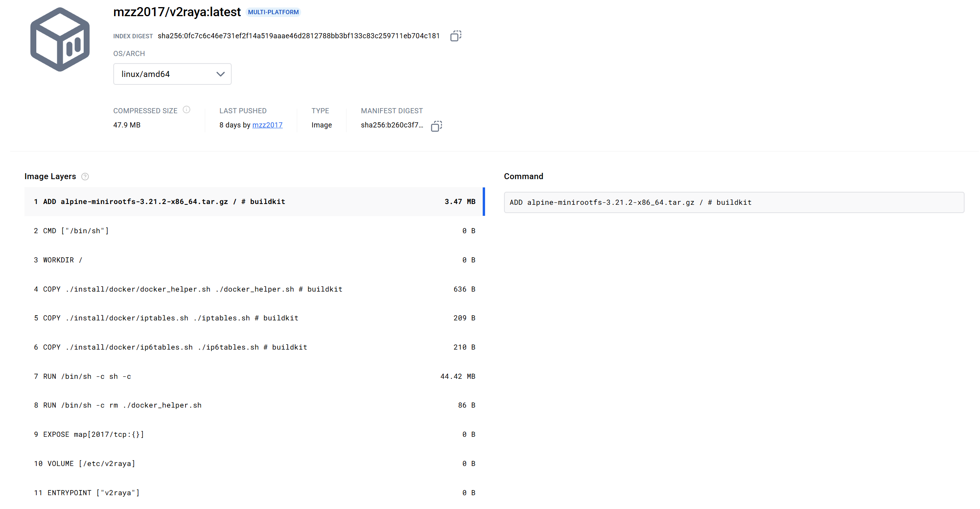The image size is (980, 509).
Task: Click the Command text box
Action: pos(734,202)
